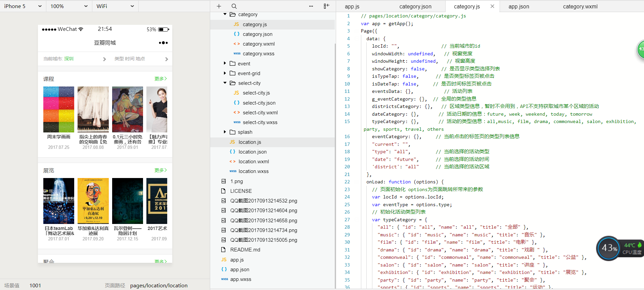Click the document icon beside README.md

point(224,250)
